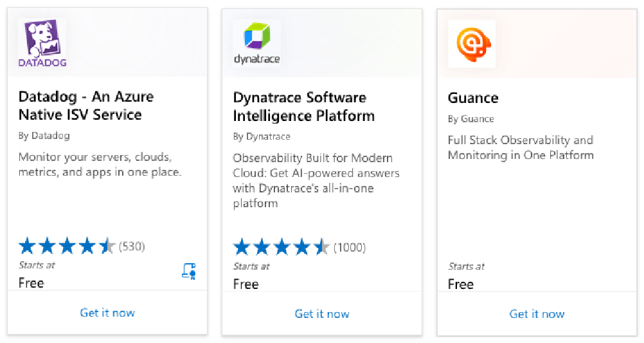The width and height of the screenshot is (644, 343).
Task: Click the orange Guance logo
Action: pyautogui.click(x=472, y=44)
